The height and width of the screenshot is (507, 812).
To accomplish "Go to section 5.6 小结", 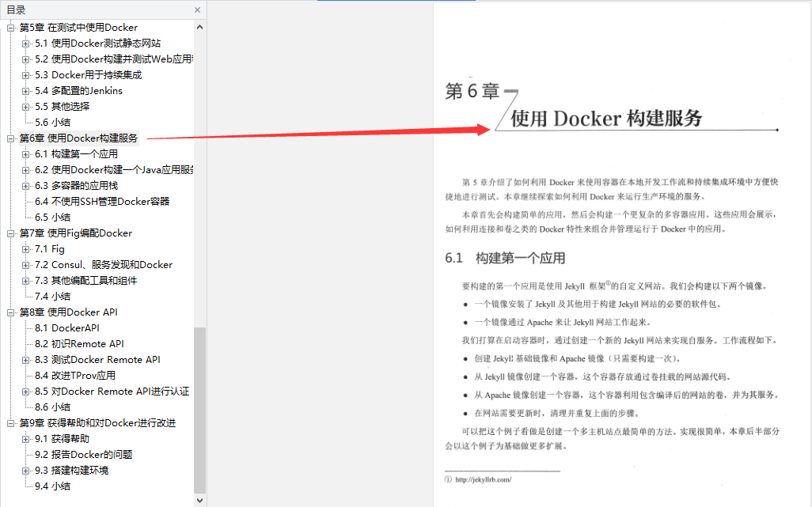I will [52, 123].
